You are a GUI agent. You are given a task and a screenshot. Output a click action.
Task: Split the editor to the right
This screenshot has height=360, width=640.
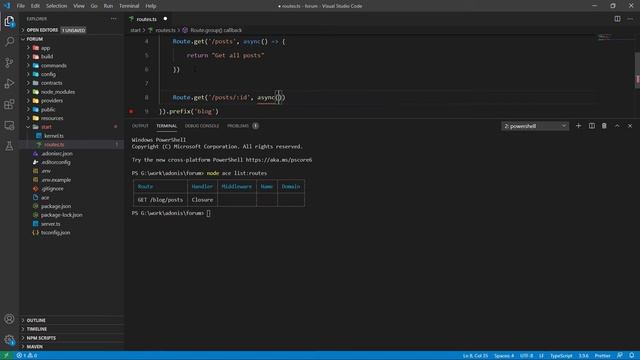point(617,19)
